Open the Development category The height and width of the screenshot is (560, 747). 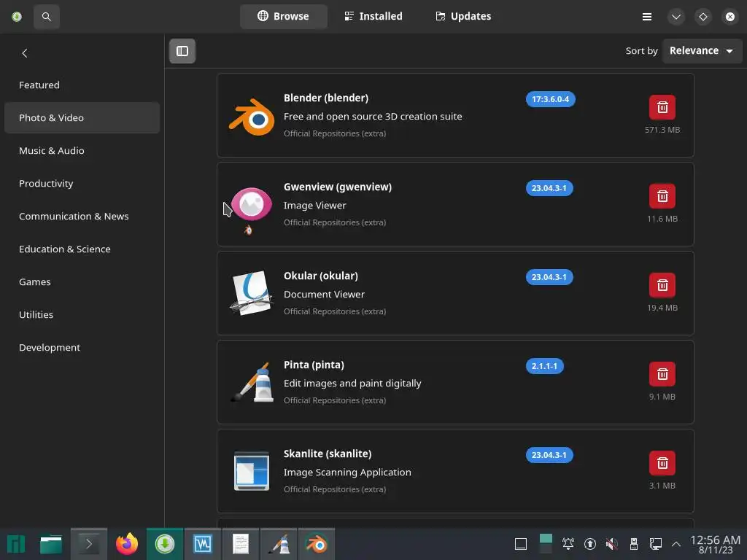click(x=82, y=348)
